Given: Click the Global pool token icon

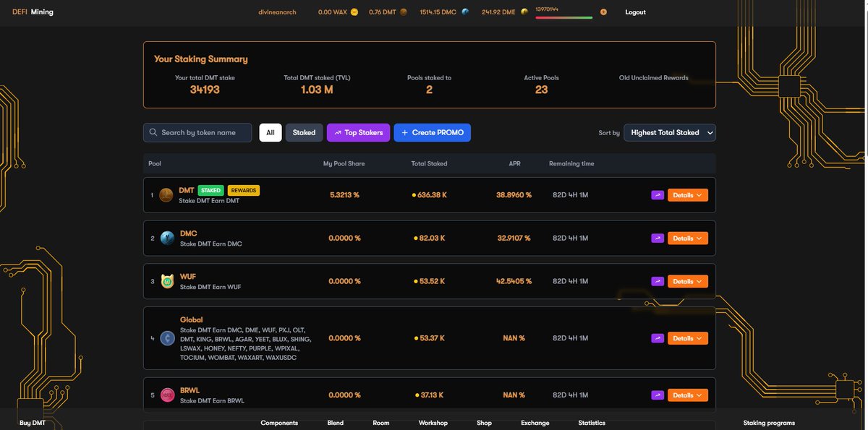Looking at the screenshot, I should (x=166, y=337).
